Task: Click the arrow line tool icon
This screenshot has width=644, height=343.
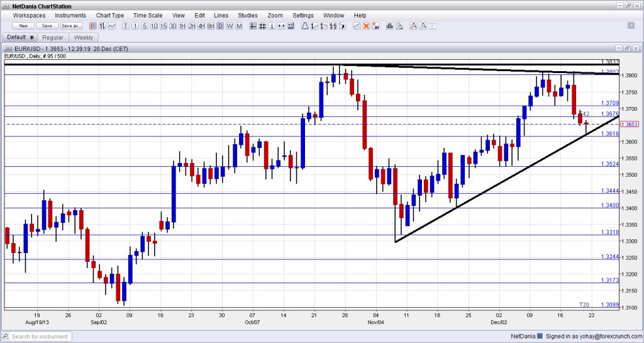Action: tap(342, 26)
